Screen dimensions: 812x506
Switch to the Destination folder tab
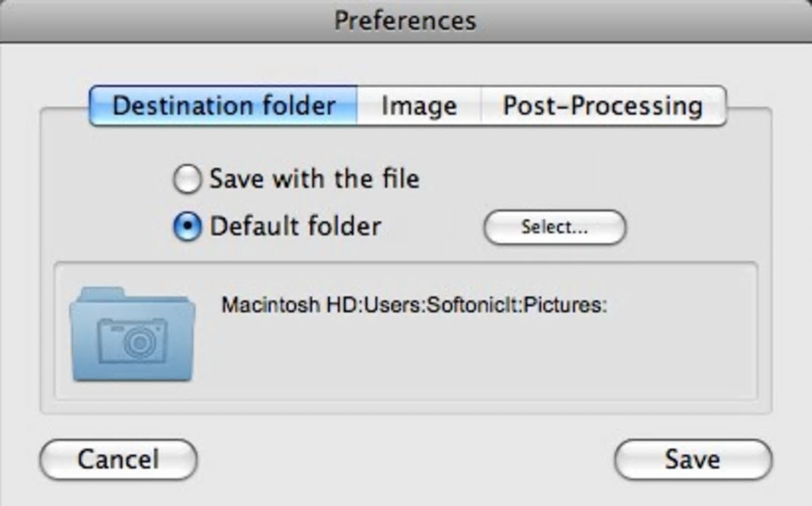click(224, 106)
